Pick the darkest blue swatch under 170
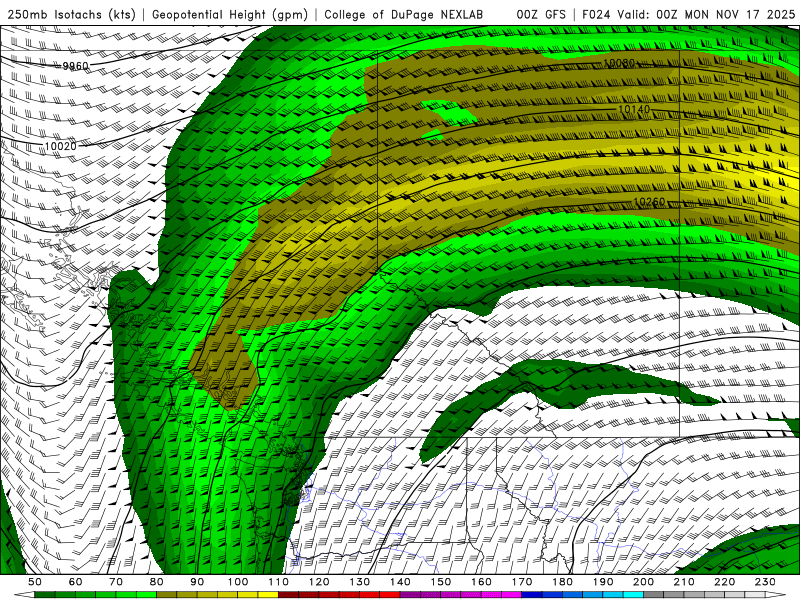The width and height of the screenshot is (800, 600). (532, 594)
